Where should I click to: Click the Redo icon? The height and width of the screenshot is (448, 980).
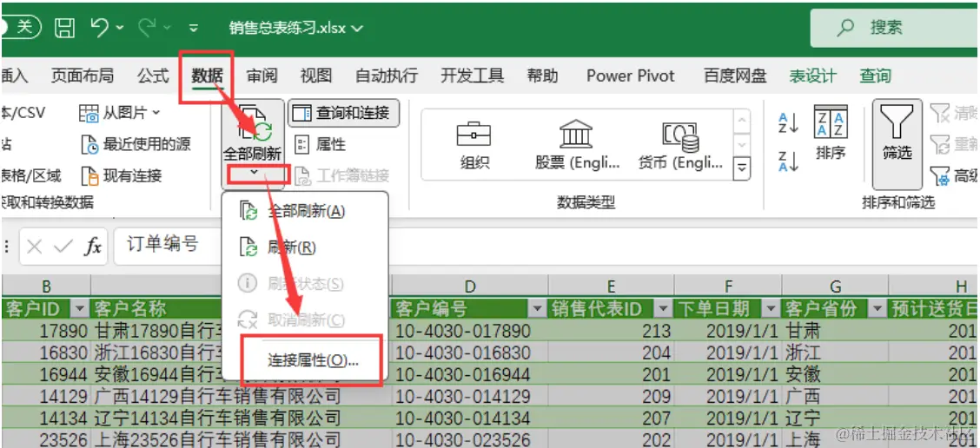click(148, 28)
